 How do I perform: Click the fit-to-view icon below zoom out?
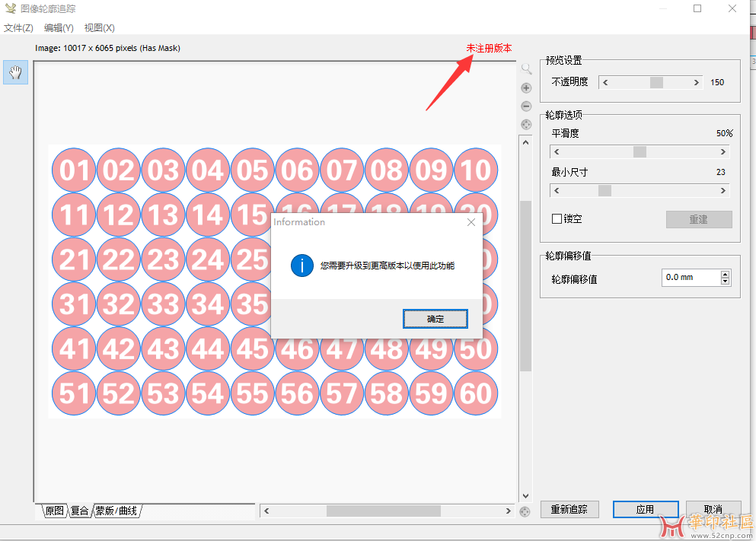click(527, 124)
